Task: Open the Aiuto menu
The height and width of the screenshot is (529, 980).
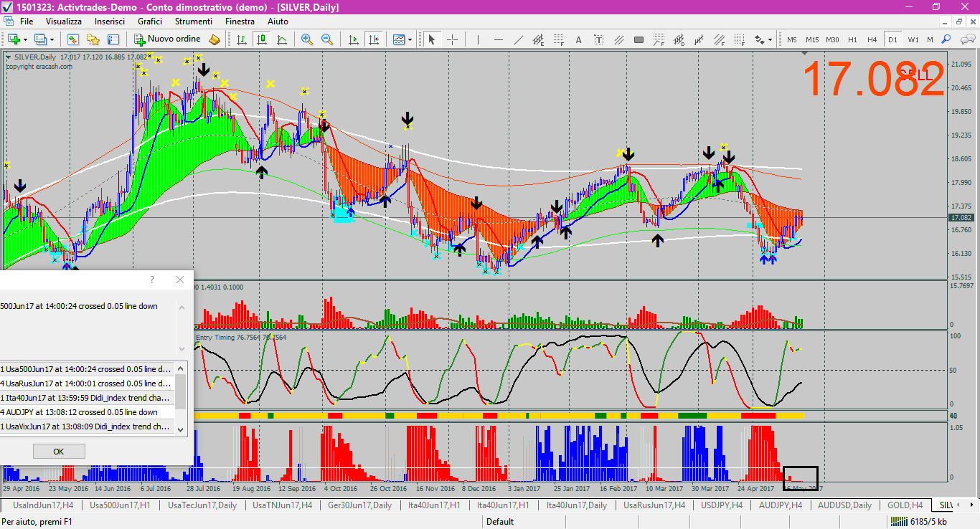Action: [278, 22]
